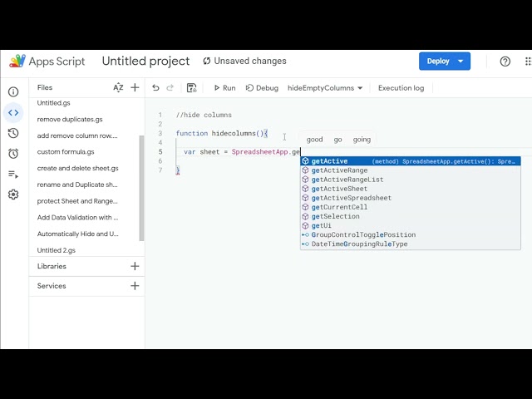Add a library with plus icon
The height and width of the screenshot is (399, 532).
[x=135, y=266]
